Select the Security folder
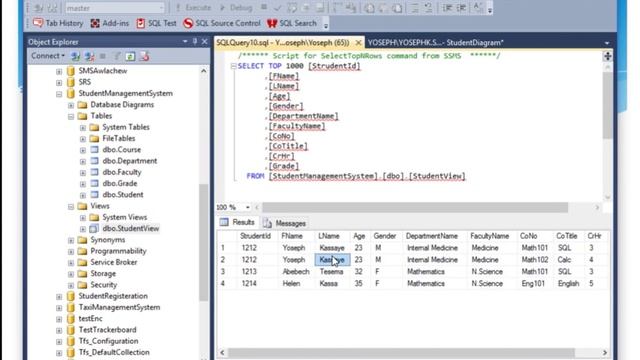640x360 pixels. (x=104, y=284)
